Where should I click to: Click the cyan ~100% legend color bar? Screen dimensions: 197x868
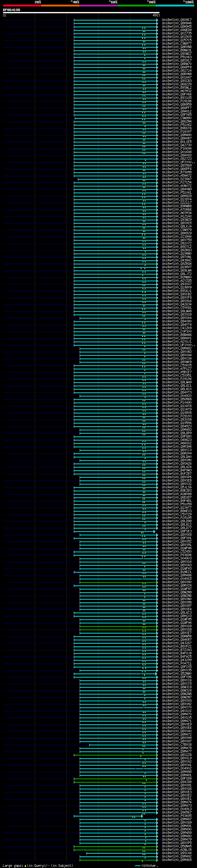pyautogui.click(x=175, y=6)
